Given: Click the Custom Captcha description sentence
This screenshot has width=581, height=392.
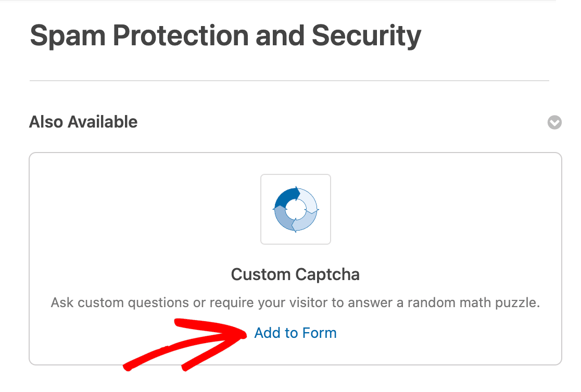Looking at the screenshot, I should 295,303.
